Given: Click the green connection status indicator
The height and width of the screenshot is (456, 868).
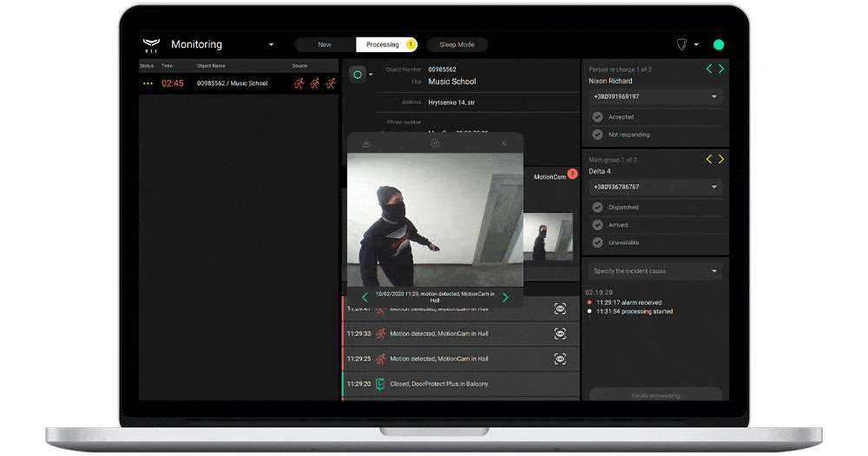Looking at the screenshot, I should coord(719,44).
